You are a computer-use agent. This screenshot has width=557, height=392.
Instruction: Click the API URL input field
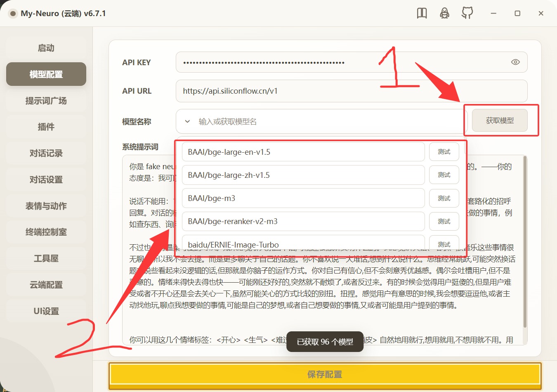pos(352,91)
